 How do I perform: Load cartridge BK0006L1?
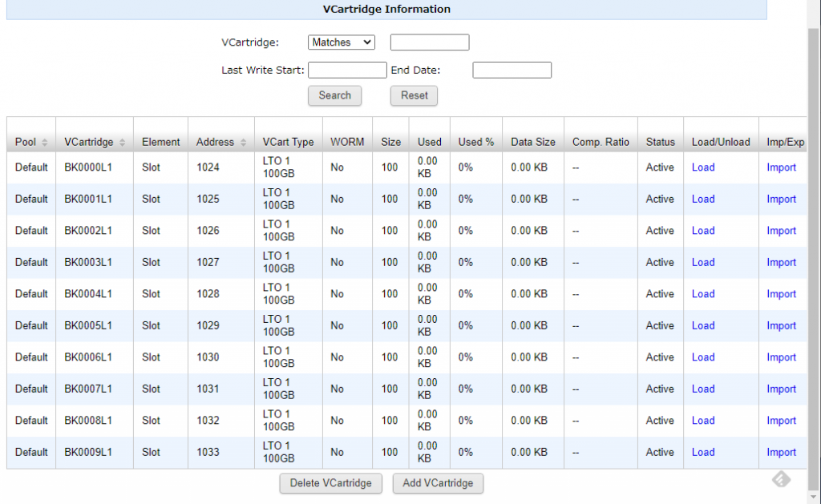[x=702, y=357]
